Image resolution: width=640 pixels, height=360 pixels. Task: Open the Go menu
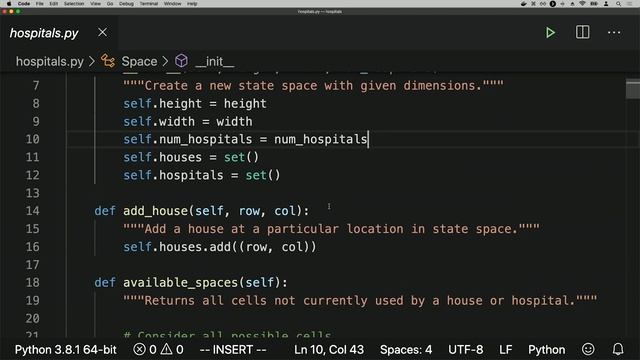point(110,4)
